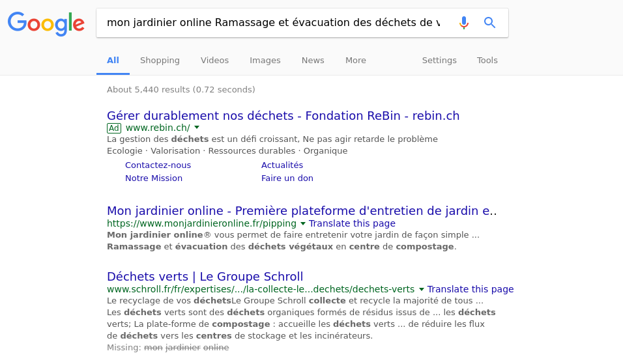Click the Ad badge beside rebin.ch
This screenshot has width=623, height=364.
114,128
